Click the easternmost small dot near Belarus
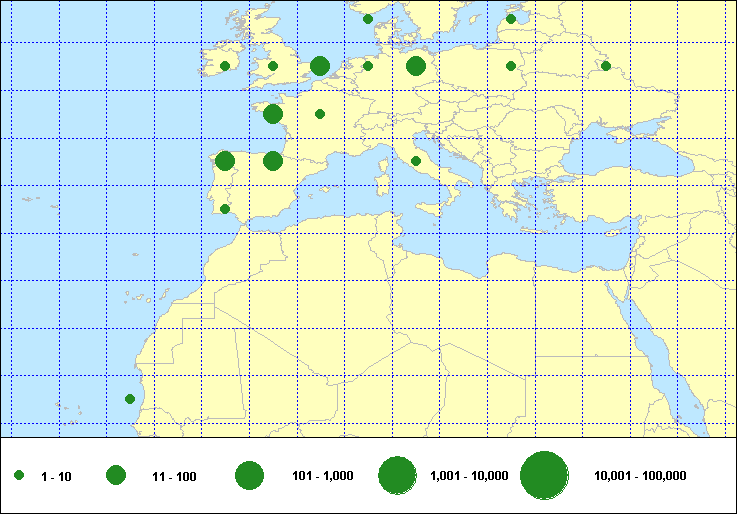This screenshot has height=514, width=737. (605, 66)
